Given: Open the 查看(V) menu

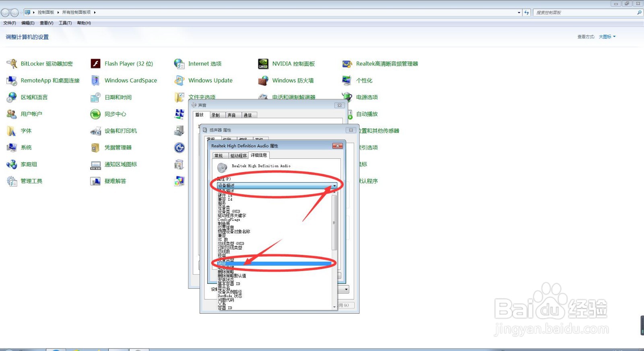Looking at the screenshot, I should pyautogui.click(x=46, y=23).
